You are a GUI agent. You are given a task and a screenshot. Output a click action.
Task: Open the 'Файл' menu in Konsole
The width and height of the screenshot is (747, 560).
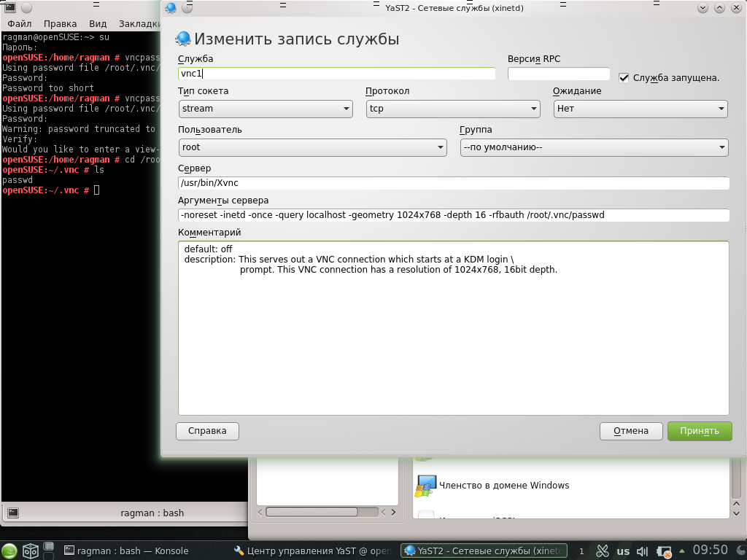(20, 23)
